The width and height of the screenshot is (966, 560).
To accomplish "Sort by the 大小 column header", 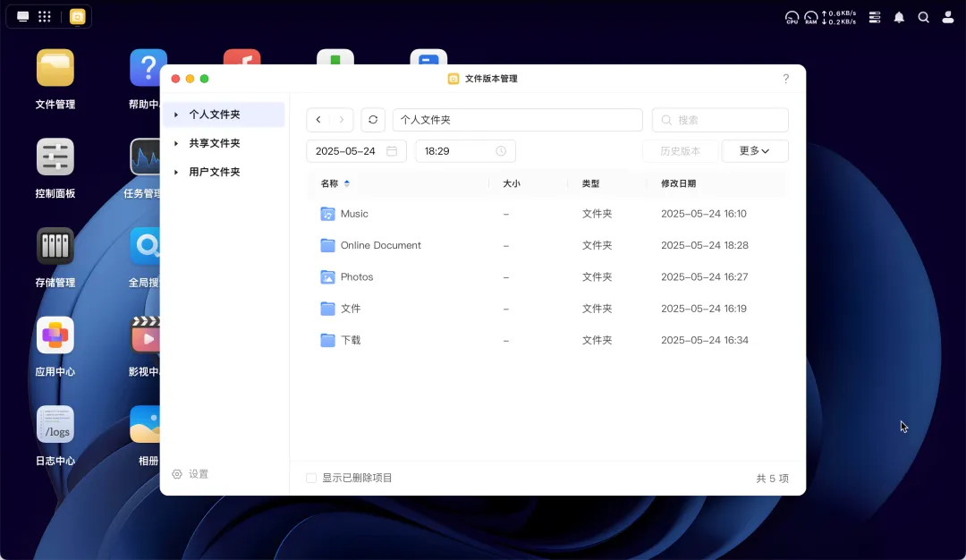I will pos(512,183).
